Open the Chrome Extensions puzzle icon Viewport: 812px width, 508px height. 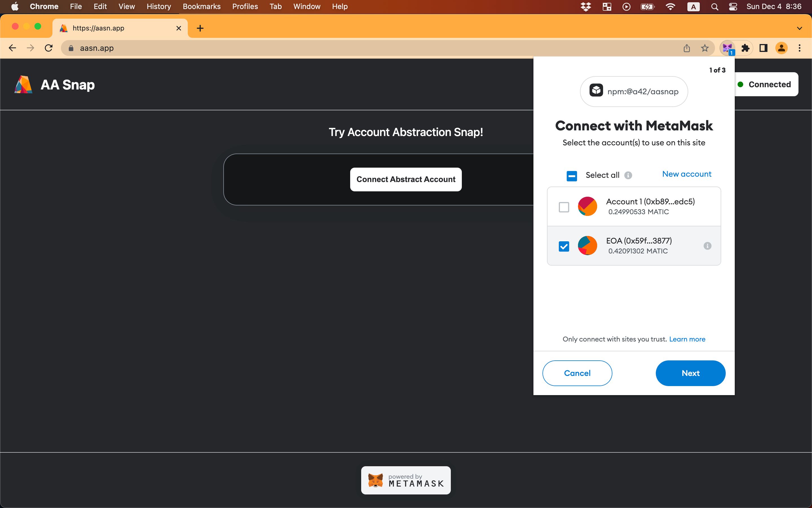point(745,48)
